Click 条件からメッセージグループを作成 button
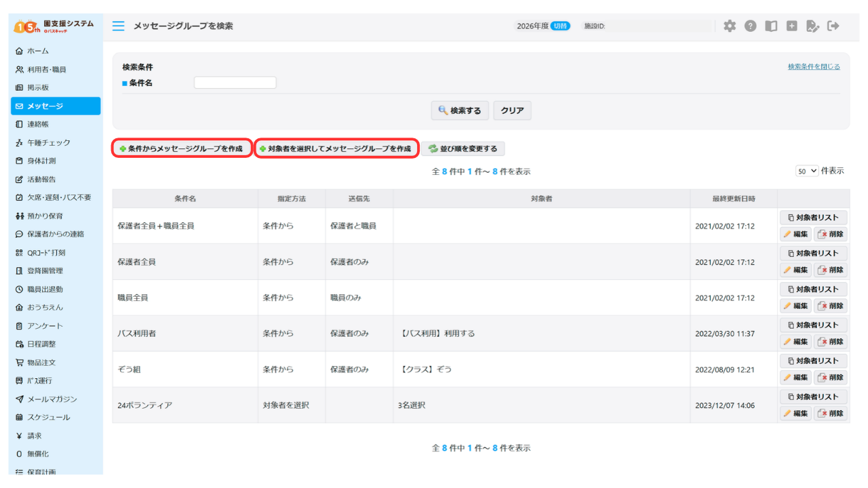 pos(182,148)
